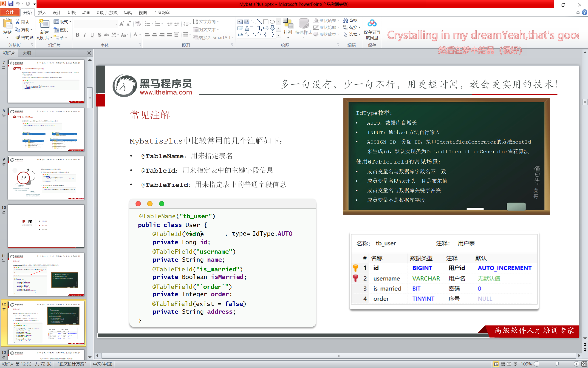The width and height of the screenshot is (588, 368).
Task: Open PowerPoint help question mark
Action: tap(585, 12)
